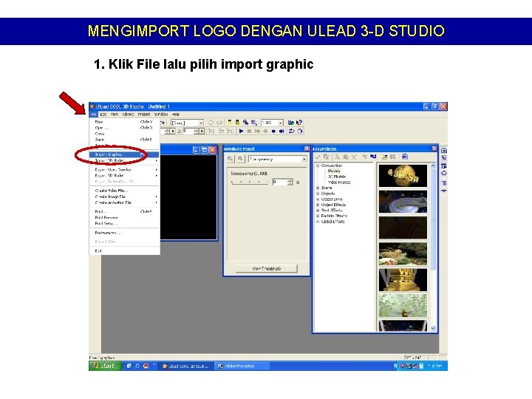Select the green forest thumbnail
The width and height of the screenshot is (532, 399).
point(403,306)
